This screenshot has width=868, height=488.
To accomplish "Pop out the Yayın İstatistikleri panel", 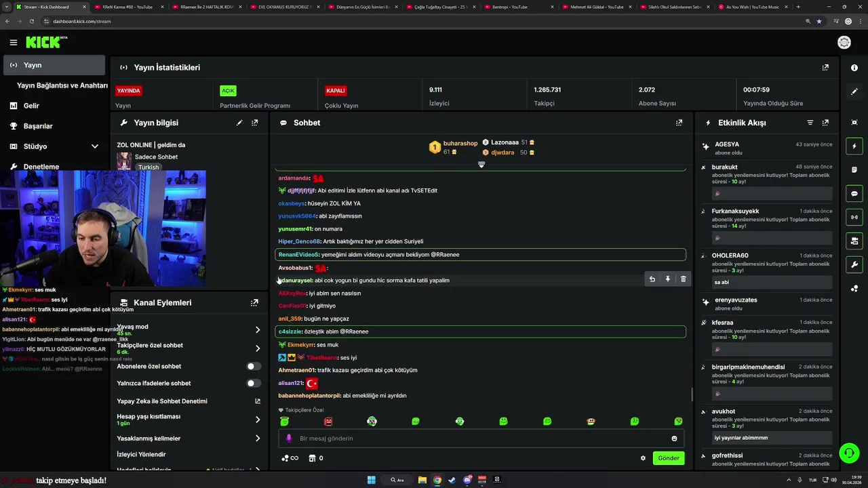I will (x=825, y=68).
